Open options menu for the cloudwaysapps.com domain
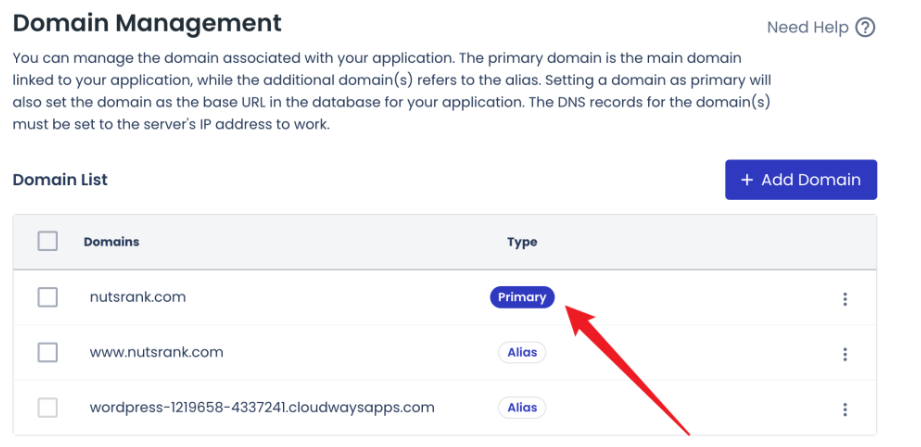921x447 pixels. tap(845, 409)
